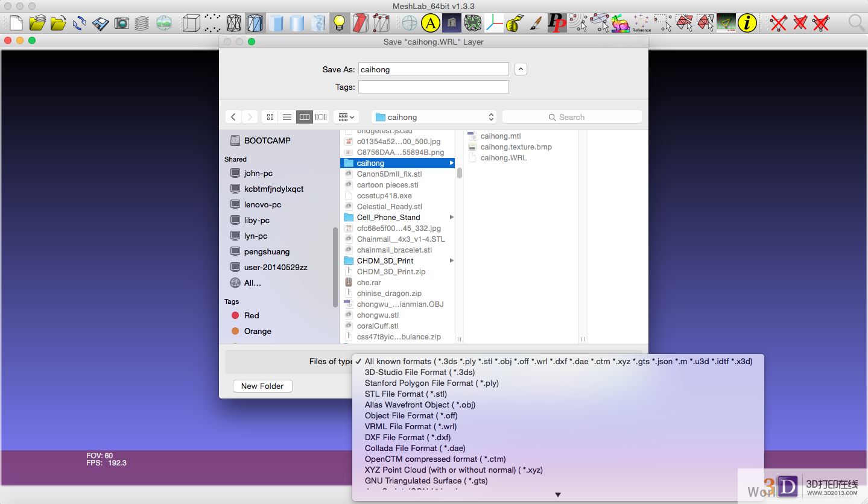The height and width of the screenshot is (504, 868).
Task: Switch file browser to icon view
Action: coord(270,117)
